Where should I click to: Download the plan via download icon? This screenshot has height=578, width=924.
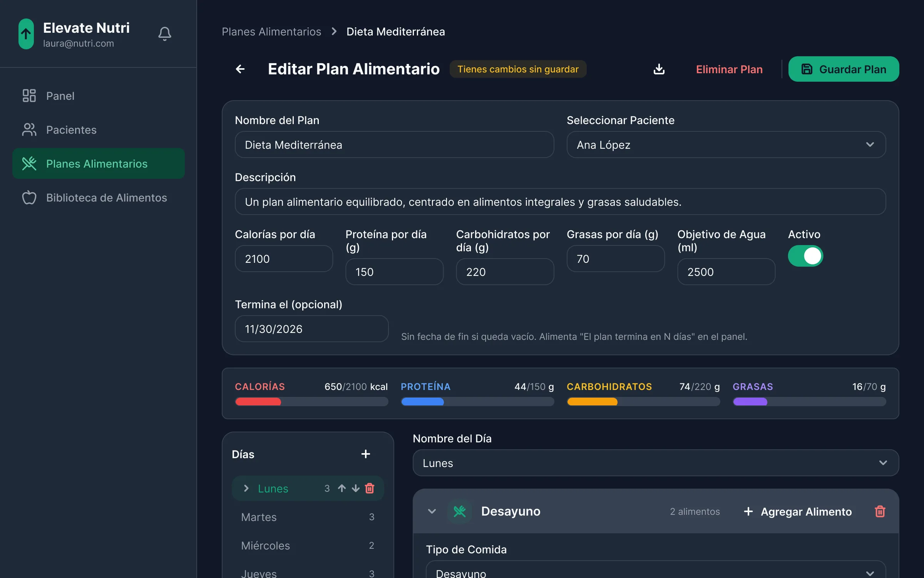pos(659,69)
